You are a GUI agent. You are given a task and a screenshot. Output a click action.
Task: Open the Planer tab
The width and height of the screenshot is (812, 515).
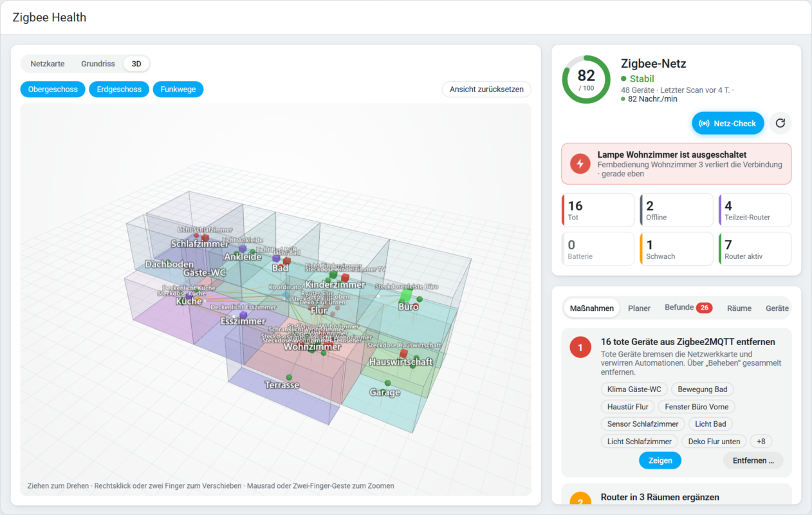click(639, 308)
